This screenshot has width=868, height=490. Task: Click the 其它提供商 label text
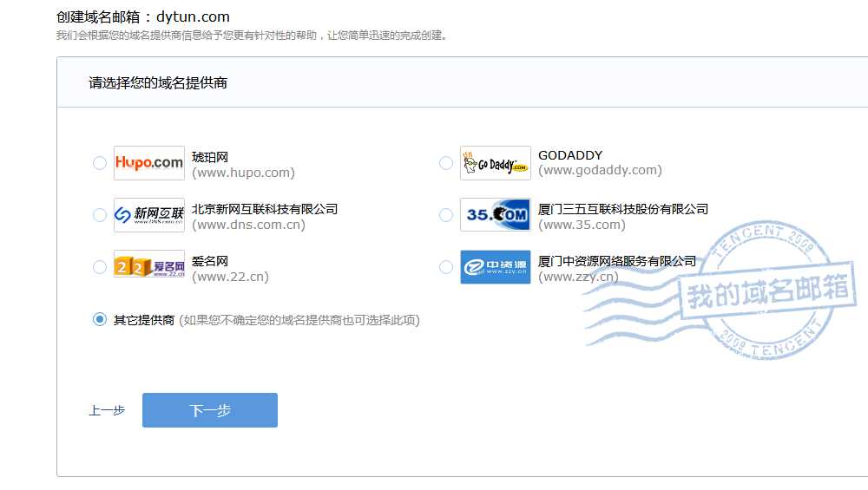tap(144, 320)
